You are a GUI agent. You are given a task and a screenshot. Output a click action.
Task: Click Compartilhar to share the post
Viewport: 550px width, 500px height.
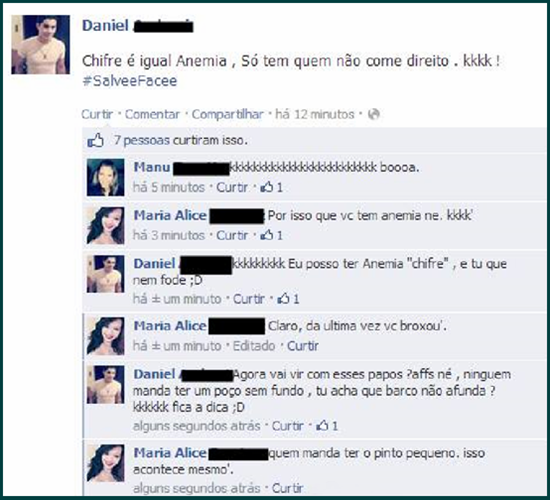click(227, 114)
